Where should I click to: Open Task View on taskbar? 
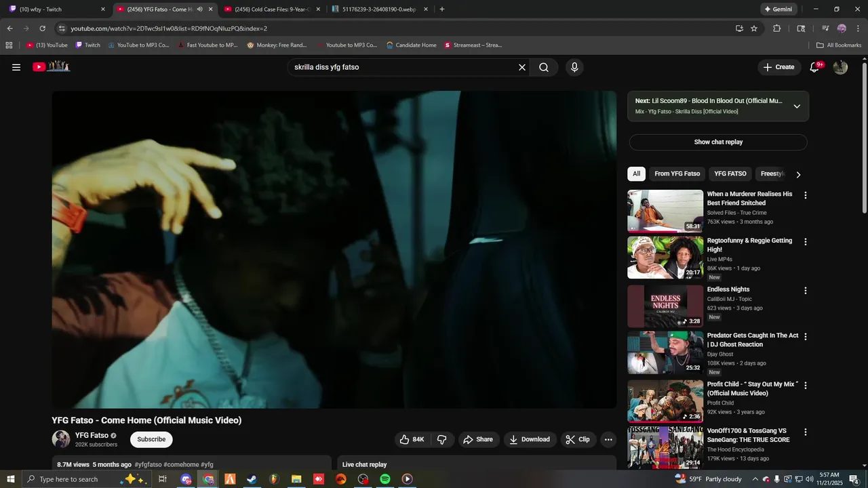point(163,479)
